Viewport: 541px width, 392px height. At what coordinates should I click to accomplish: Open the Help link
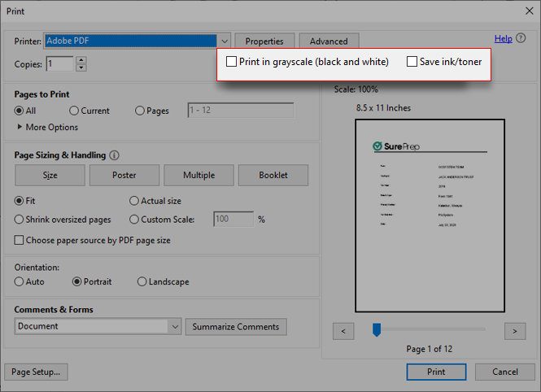503,38
